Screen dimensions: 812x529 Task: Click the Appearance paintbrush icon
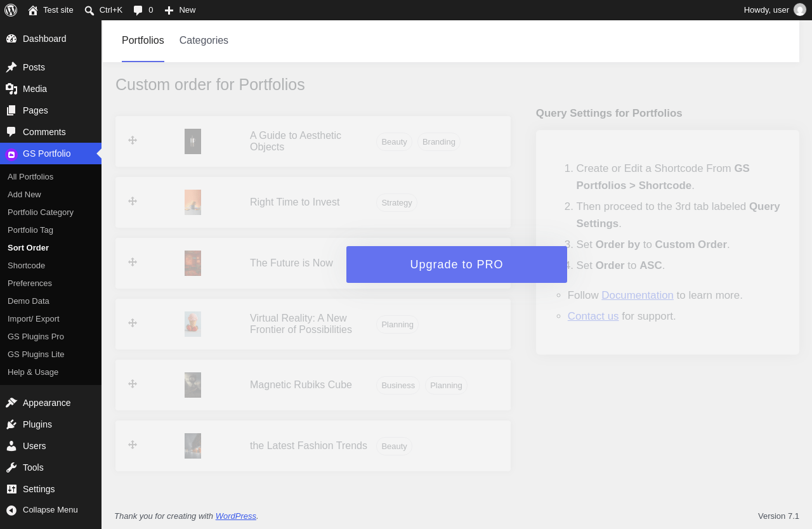(x=11, y=403)
